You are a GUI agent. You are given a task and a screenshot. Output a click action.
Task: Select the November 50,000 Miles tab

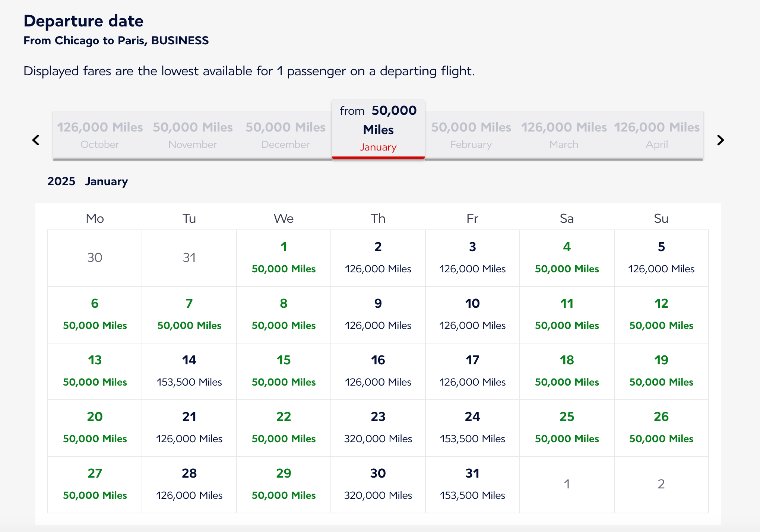click(192, 135)
